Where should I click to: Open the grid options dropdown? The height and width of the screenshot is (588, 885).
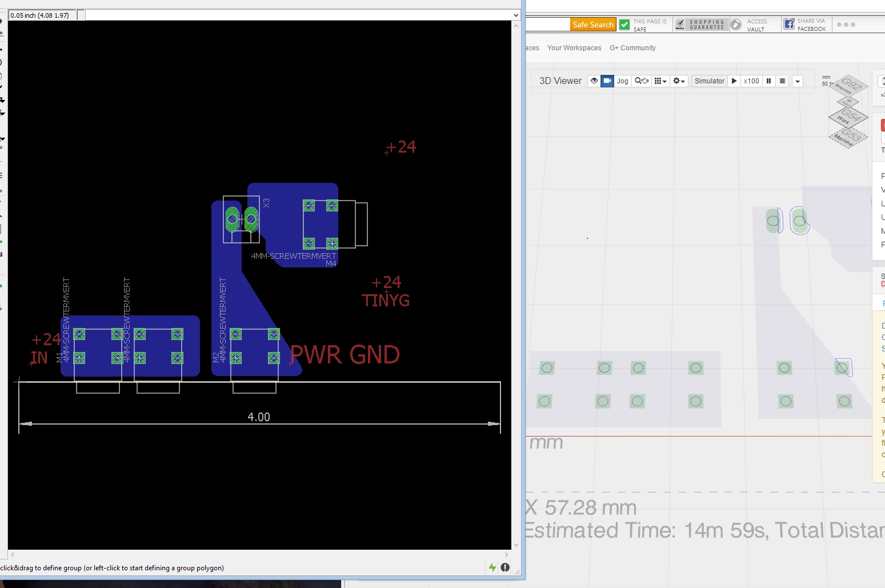coord(660,81)
